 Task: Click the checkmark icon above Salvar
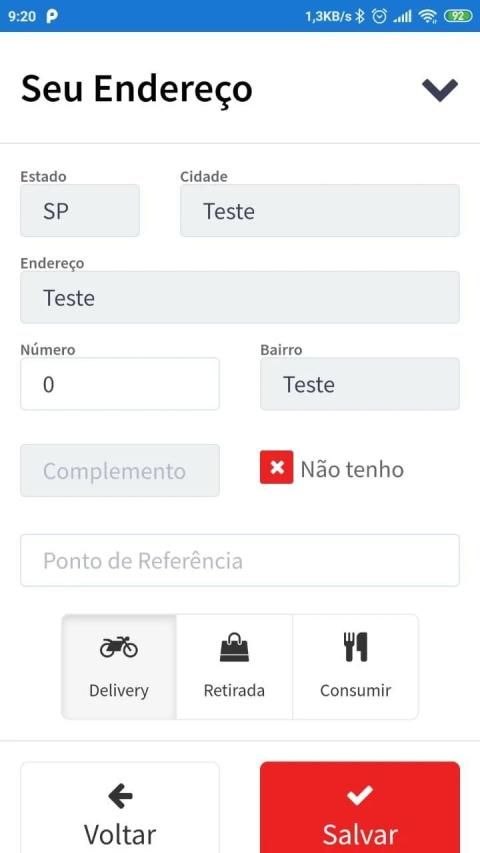[x=360, y=795]
